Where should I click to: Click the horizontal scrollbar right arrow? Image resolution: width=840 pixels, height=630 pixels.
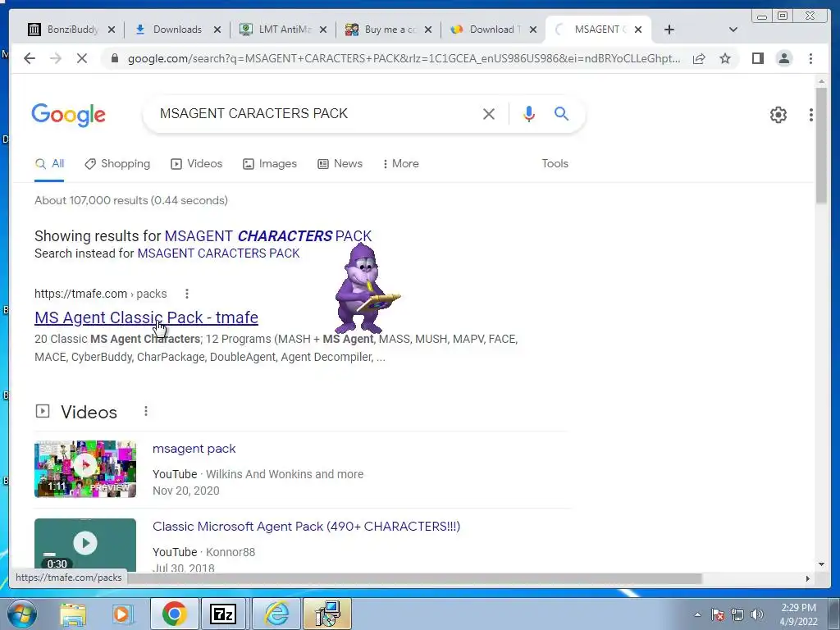(808, 578)
